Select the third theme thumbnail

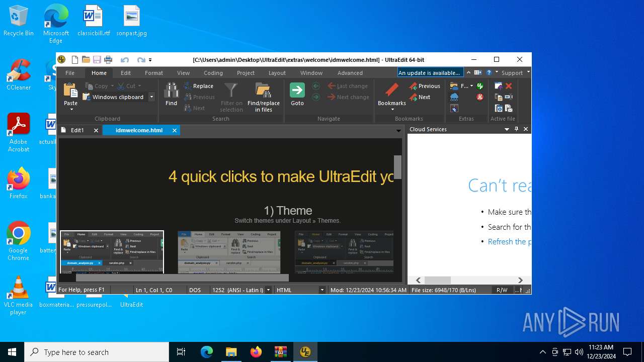[344, 252]
